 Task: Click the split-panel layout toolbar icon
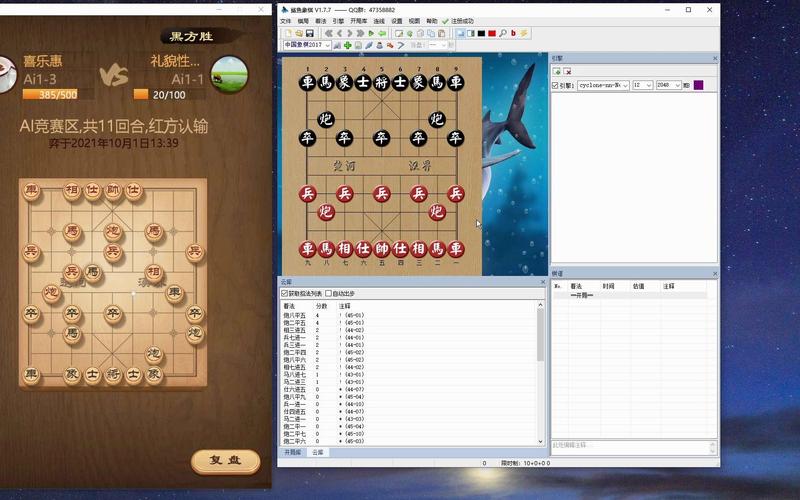470,33
